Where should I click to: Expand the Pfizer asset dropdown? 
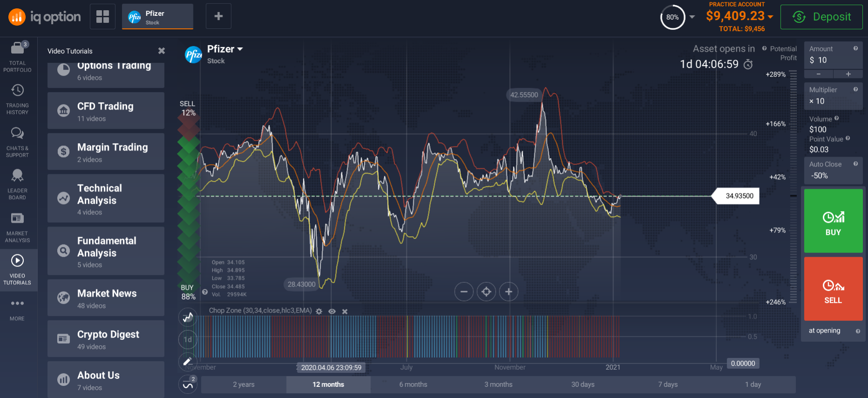[x=240, y=49]
